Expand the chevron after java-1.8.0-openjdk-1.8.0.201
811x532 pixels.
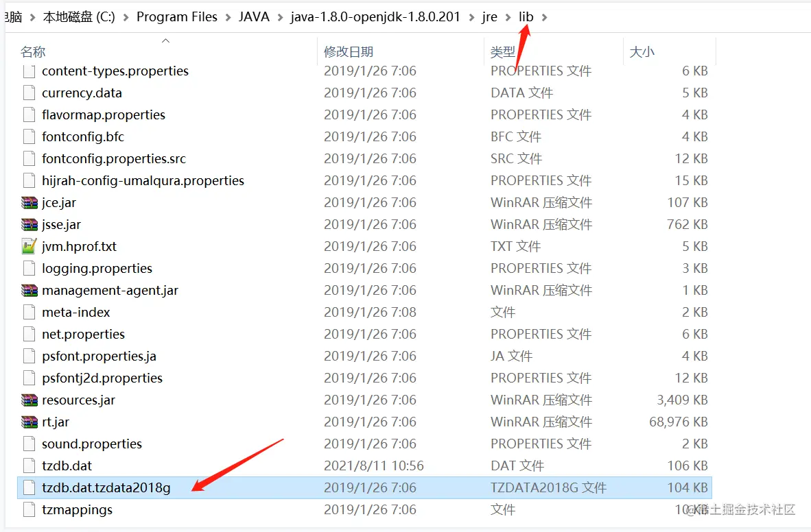[x=471, y=18]
